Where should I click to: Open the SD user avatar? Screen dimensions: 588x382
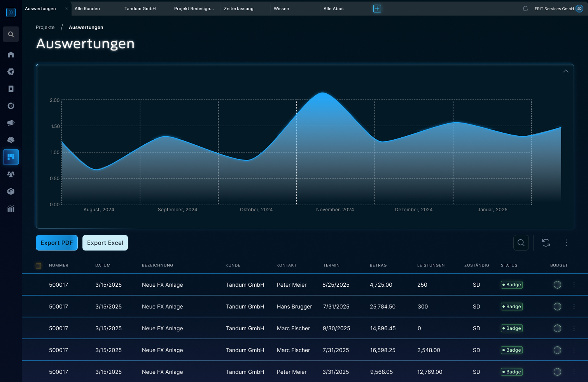(x=579, y=9)
